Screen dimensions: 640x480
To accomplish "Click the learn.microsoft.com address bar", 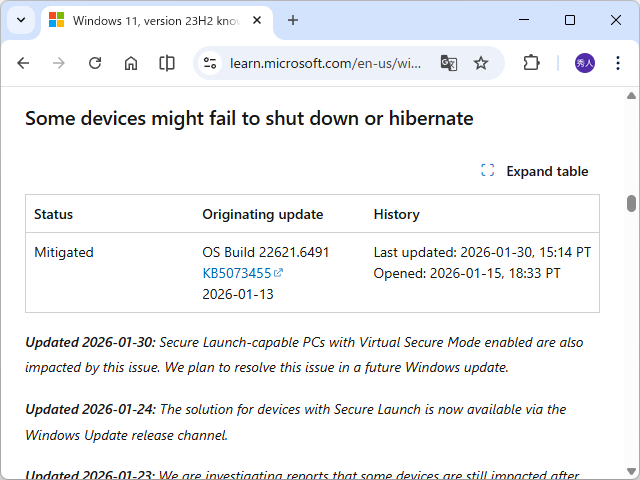I will point(325,63).
